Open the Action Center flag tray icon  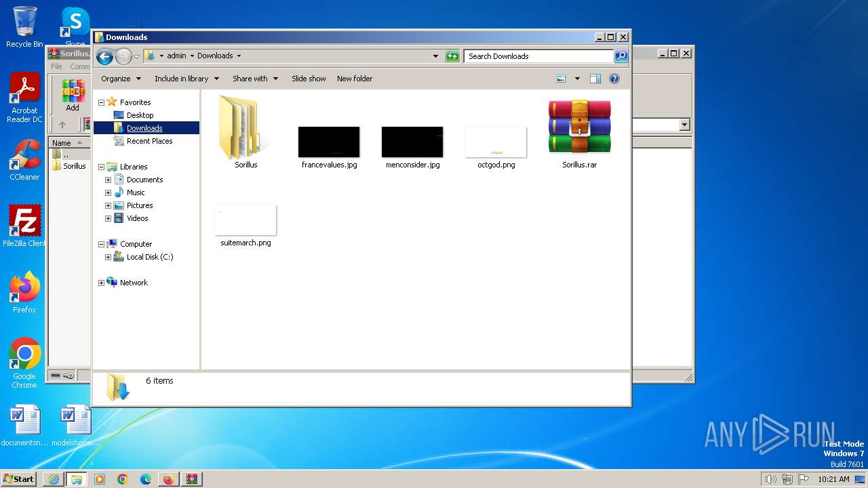pyautogui.click(x=804, y=479)
